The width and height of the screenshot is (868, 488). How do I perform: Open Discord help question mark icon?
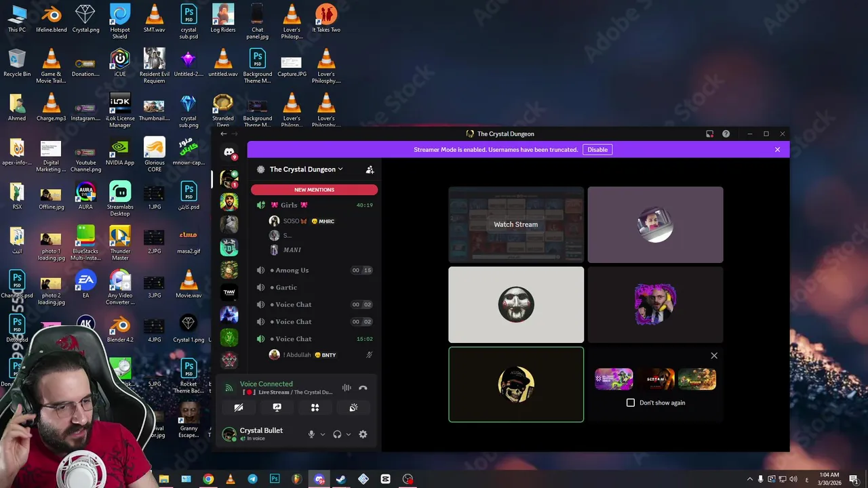pyautogui.click(x=726, y=134)
